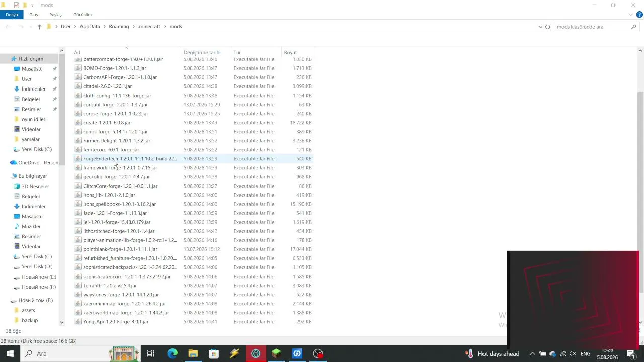Select the file named waystones-forge-1.20.1-14.1.20.jar
This screenshot has width=644, height=362.
coord(121,295)
